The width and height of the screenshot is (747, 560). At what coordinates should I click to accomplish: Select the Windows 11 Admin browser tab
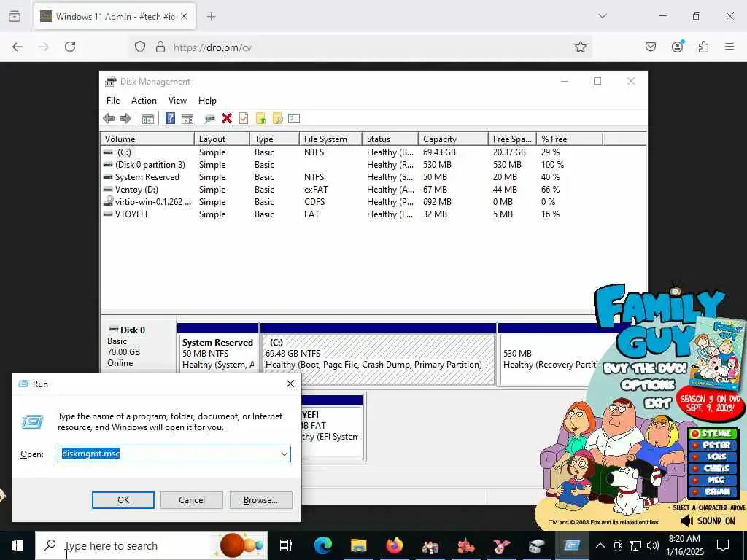115,16
